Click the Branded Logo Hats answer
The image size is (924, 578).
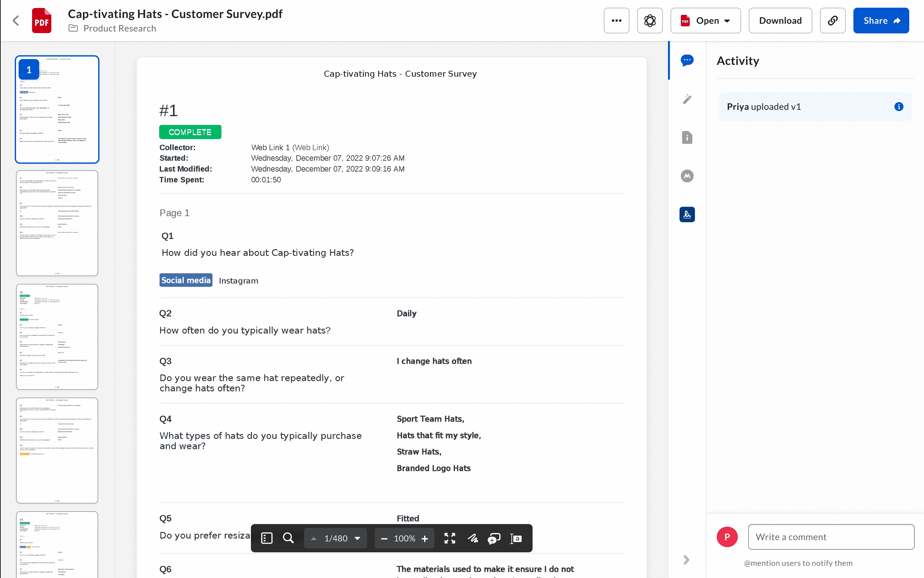(434, 468)
